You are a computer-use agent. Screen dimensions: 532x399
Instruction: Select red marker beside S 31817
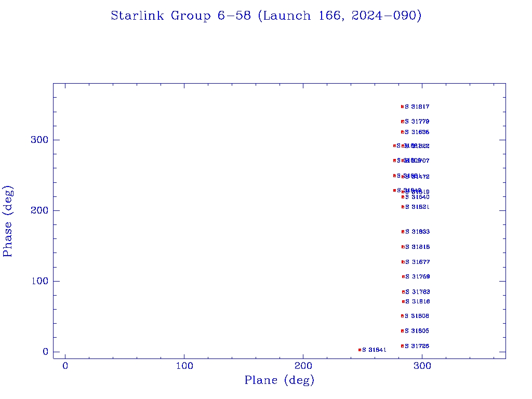(x=403, y=107)
